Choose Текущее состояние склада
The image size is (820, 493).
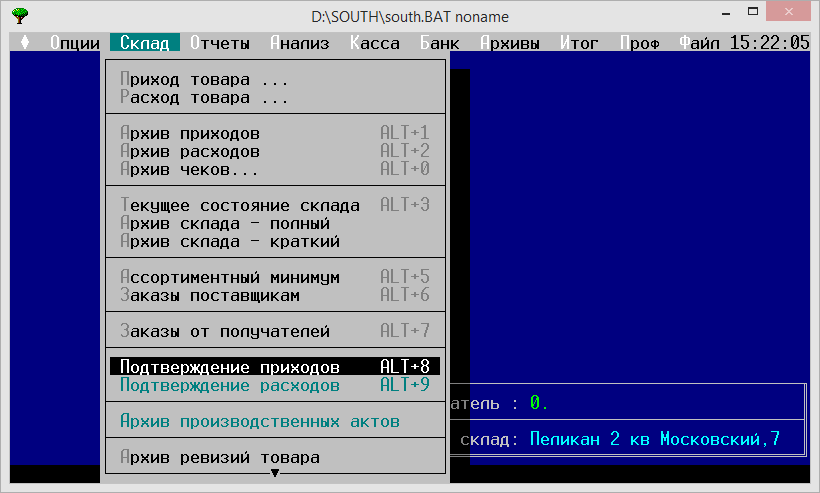click(239, 205)
